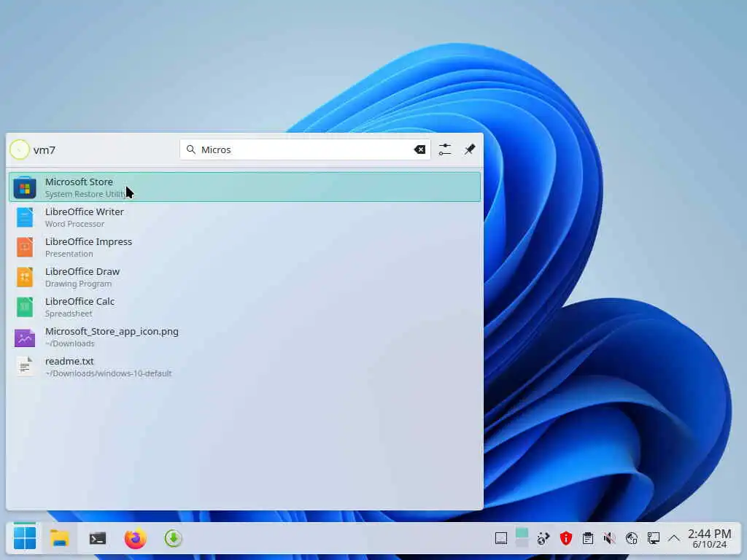
Task: Click into the Micros search field
Action: [305, 149]
